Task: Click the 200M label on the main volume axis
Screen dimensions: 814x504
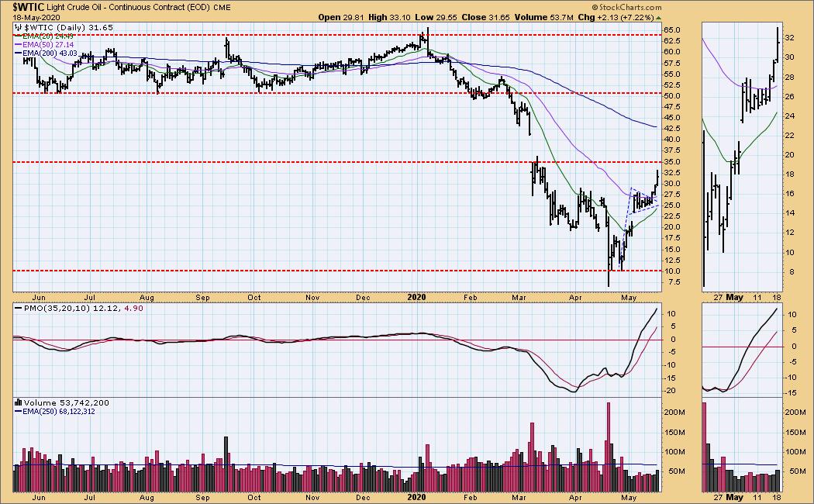Action: 675,413
